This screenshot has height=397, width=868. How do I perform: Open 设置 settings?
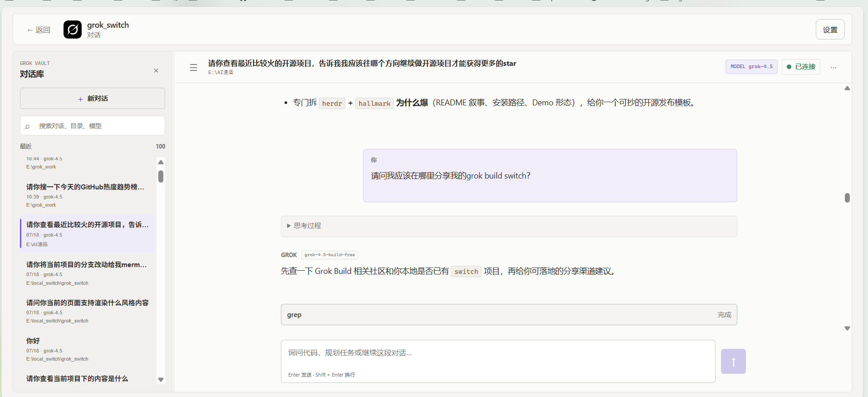click(x=830, y=30)
